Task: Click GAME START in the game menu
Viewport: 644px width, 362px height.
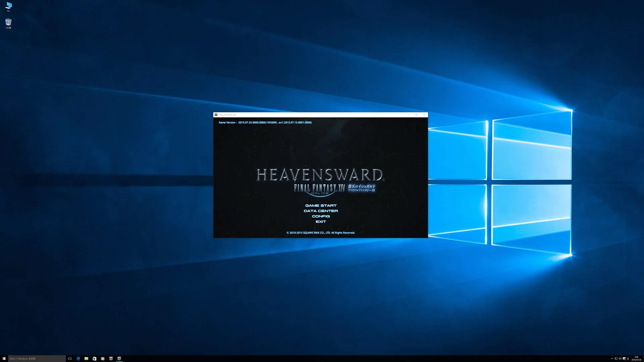Action: click(x=321, y=205)
